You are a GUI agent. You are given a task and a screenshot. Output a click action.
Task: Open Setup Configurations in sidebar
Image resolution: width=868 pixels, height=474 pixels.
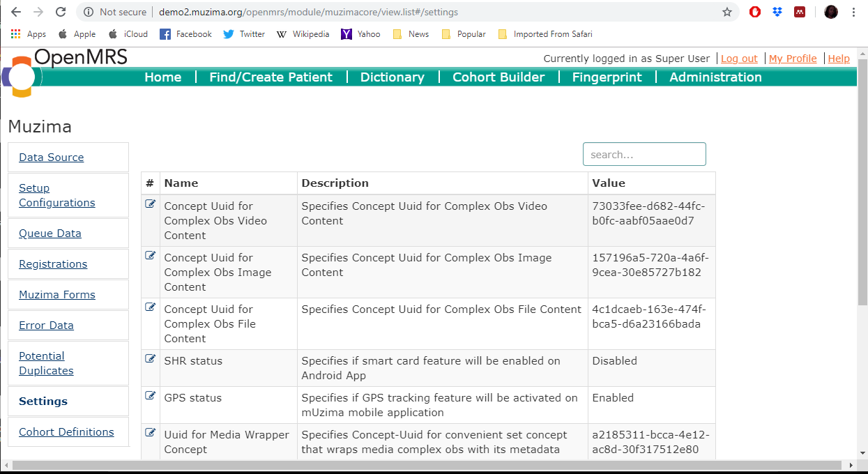[56, 195]
